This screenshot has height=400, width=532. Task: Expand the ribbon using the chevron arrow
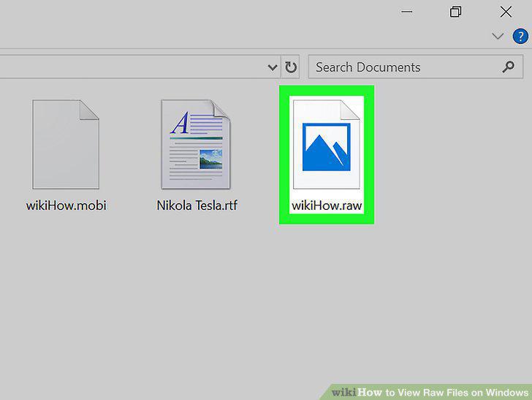tap(498, 36)
